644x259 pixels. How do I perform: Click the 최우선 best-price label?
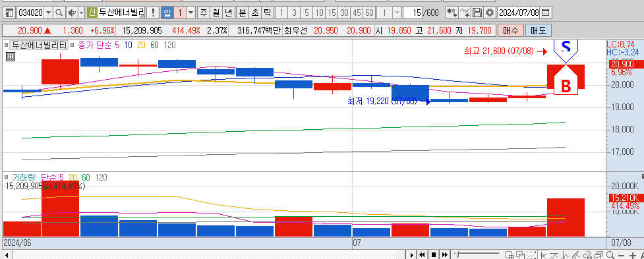point(296,30)
